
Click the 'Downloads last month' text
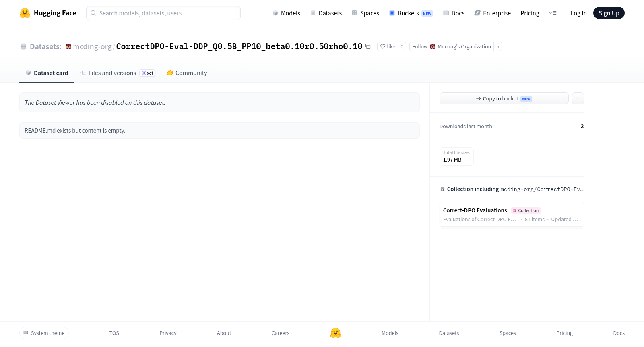466,126
